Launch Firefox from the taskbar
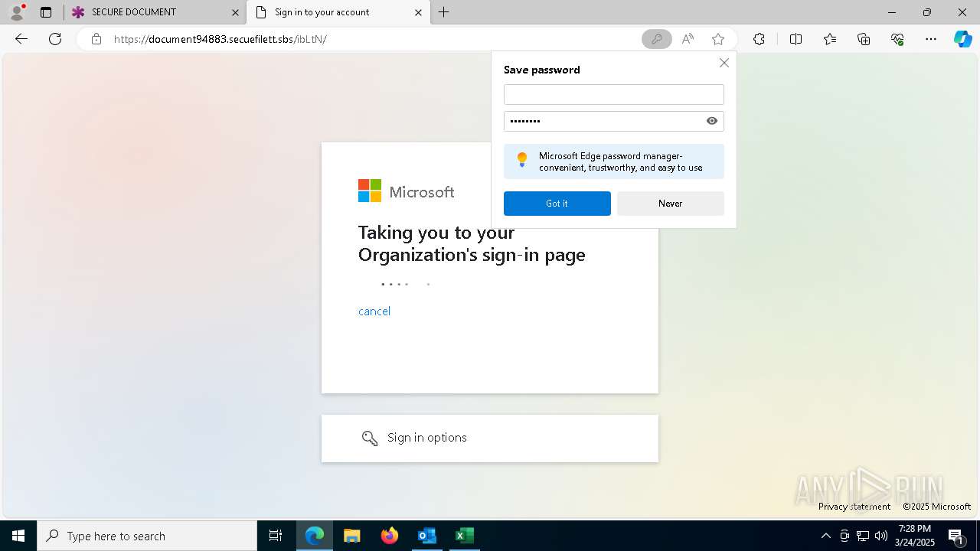 pyautogui.click(x=389, y=536)
